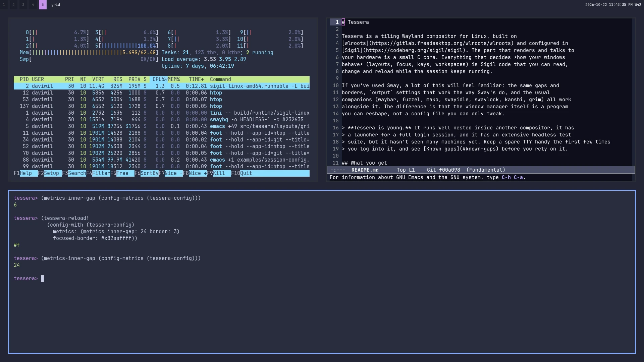
Task: Open htop Search with F3
Action: point(74,173)
